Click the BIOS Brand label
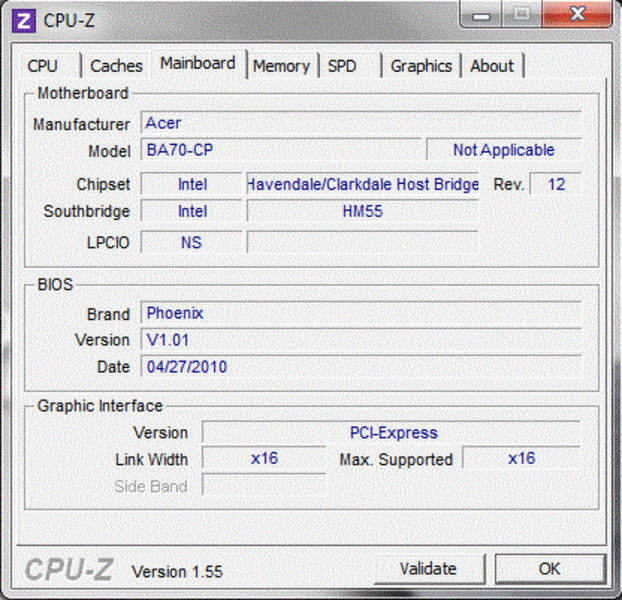Image resolution: width=622 pixels, height=600 pixels. point(108,314)
